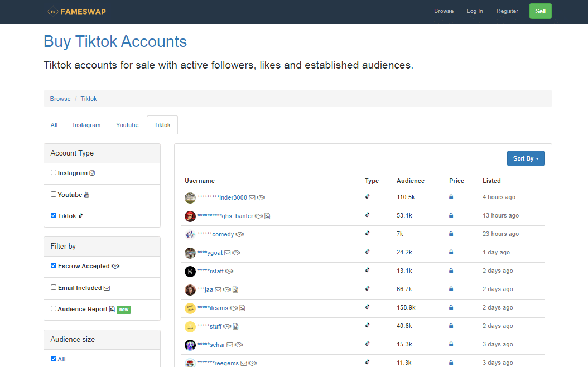Click audience report icon beside iteams

point(243,308)
